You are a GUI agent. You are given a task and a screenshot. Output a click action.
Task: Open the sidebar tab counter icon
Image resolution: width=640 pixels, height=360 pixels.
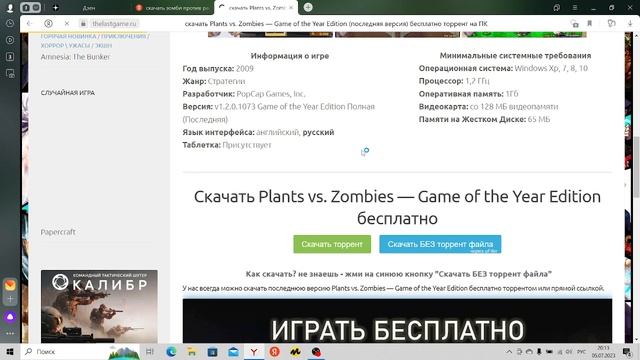pyautogui.click(x=10, y=57)
